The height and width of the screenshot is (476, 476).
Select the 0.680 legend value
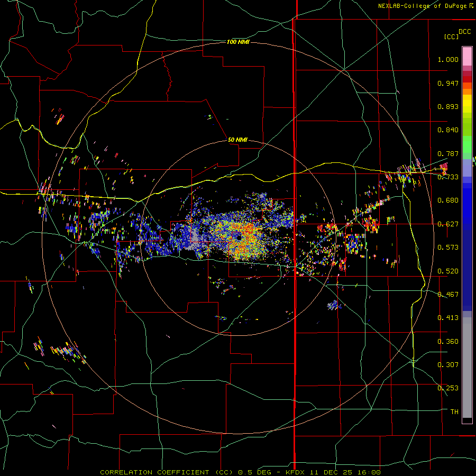pyautogui.click(x=448, y=200)
